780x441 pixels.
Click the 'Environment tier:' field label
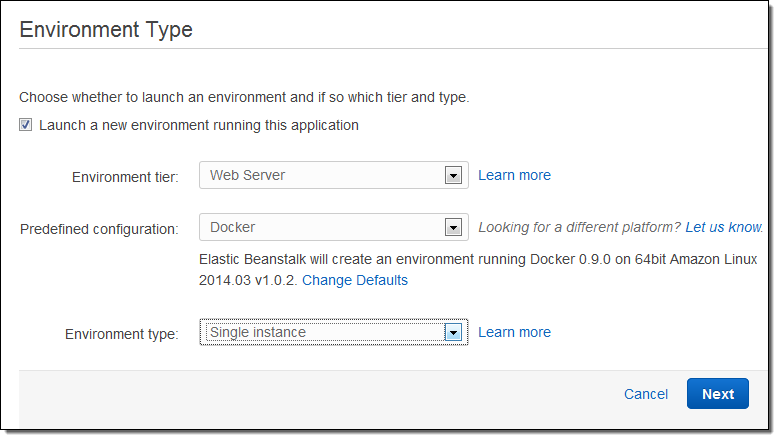tap(125, 177)
